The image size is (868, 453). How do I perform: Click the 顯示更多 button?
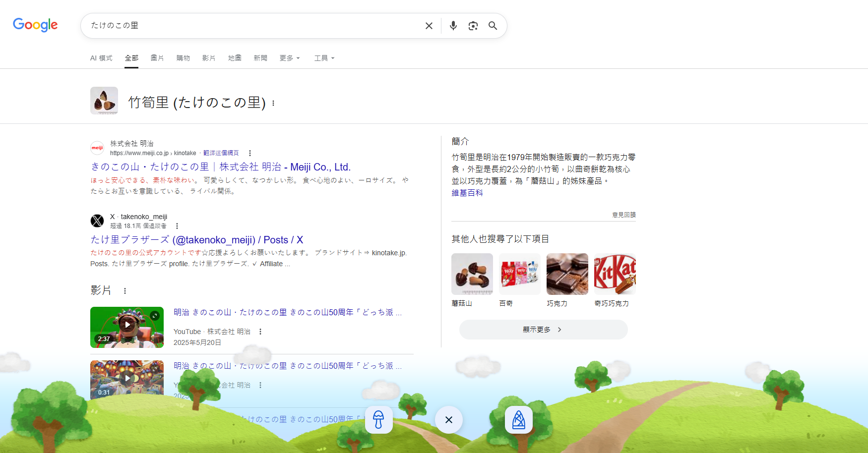tap(543, 329)
